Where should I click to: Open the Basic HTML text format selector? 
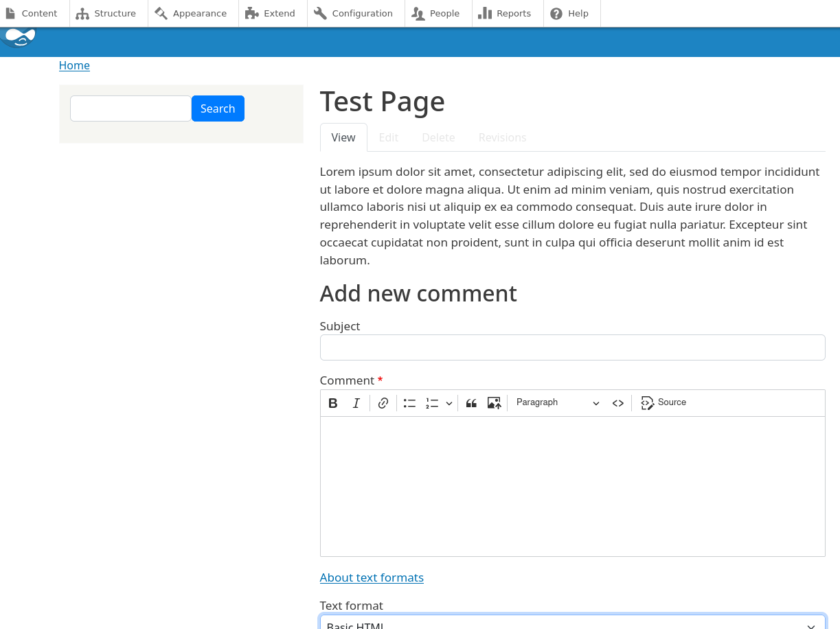coord(572,624)
